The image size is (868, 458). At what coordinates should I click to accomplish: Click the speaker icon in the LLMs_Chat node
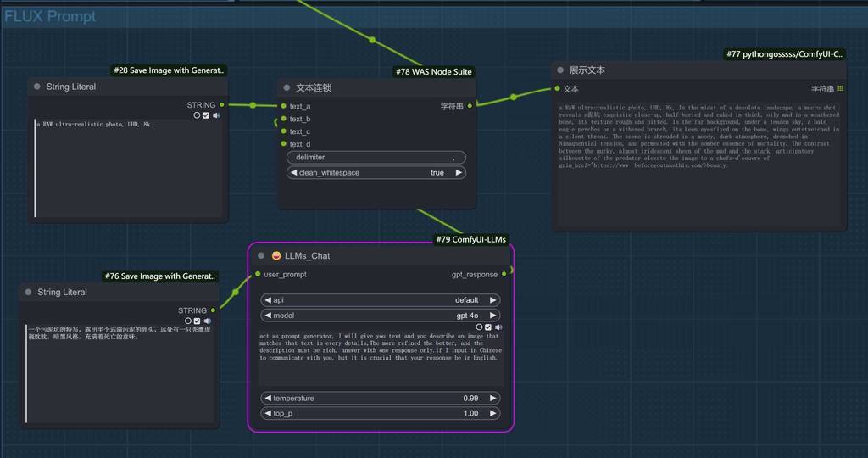[x=498, y=327]
